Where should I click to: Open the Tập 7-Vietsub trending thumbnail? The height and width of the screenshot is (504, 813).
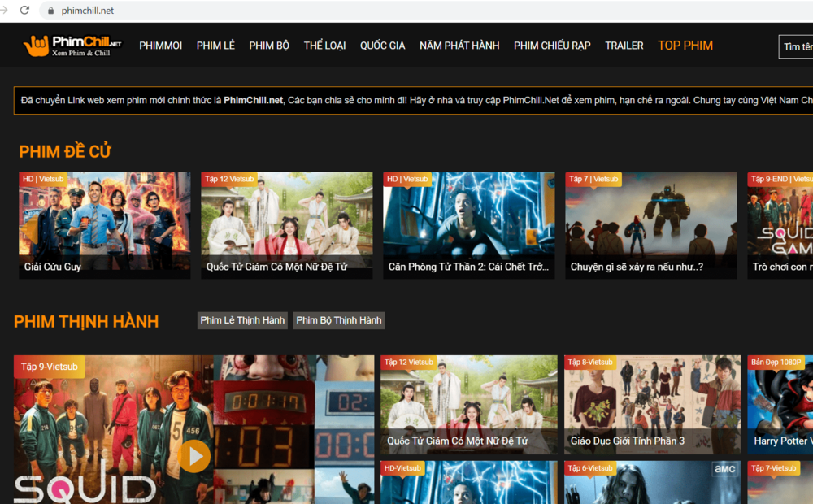point(780,482)
